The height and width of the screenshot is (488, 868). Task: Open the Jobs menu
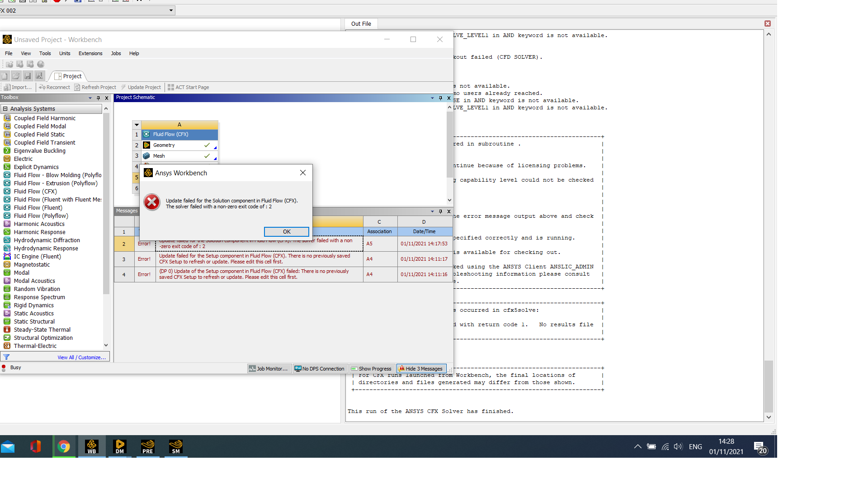tap(116, 53)
